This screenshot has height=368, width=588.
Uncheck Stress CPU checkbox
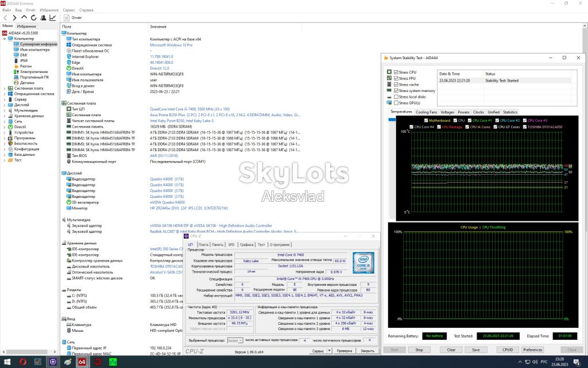click(x=396, y=72)
